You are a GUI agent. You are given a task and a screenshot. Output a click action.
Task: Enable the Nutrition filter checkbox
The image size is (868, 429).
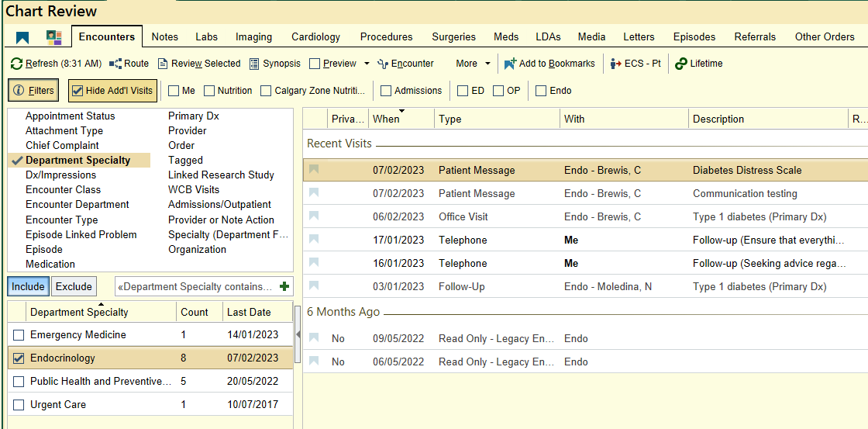click(x=209, y=91)
